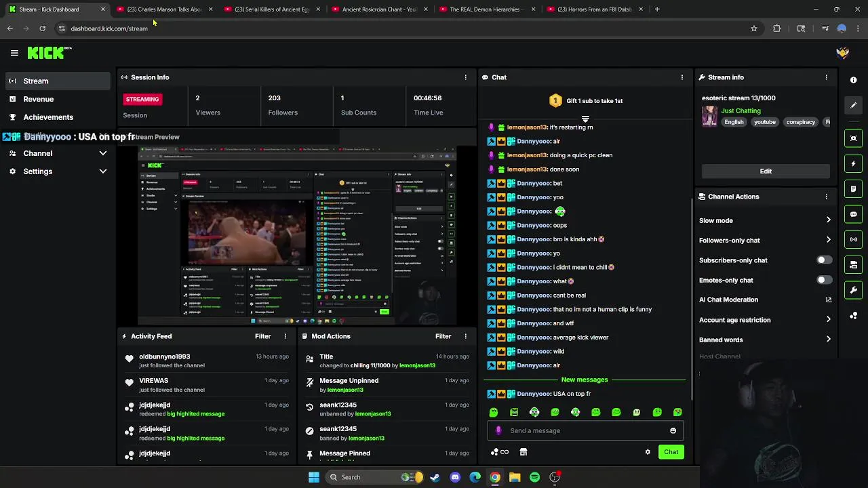This screenshot has width=868, height=488.
Task: Open the Mod Actions Filter dropdown
Action: pyautogui.click(x=443, y=336)
